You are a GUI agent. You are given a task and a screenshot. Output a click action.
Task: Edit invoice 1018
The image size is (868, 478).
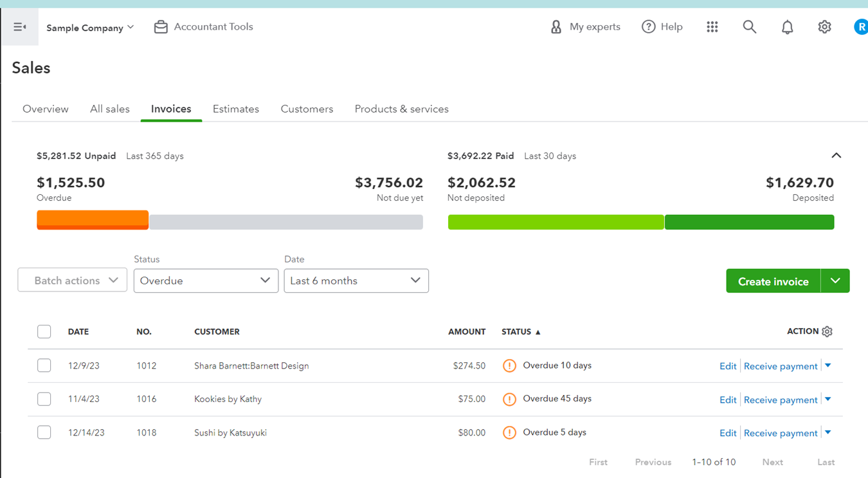coord(728,433)
